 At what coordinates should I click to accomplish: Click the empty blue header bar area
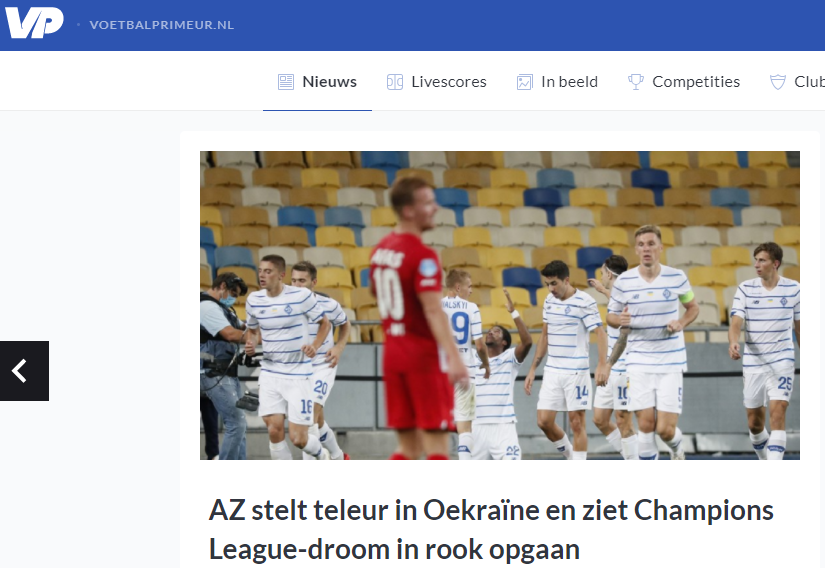(x=526, y=25)
